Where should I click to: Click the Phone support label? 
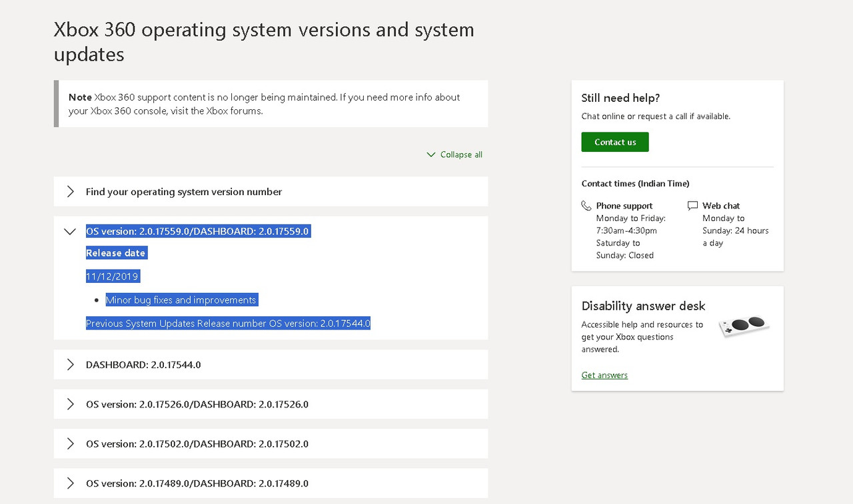tap(624, 206)
